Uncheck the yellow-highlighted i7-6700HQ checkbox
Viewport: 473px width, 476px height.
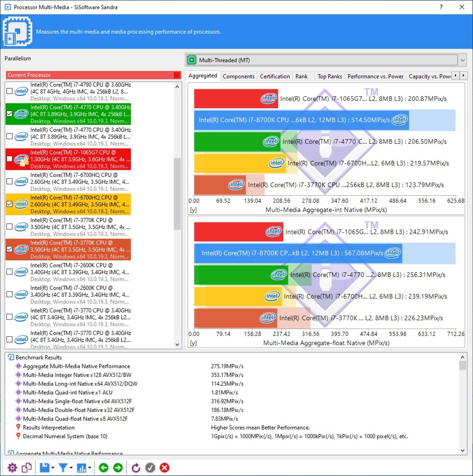click(x=9, y=204)
